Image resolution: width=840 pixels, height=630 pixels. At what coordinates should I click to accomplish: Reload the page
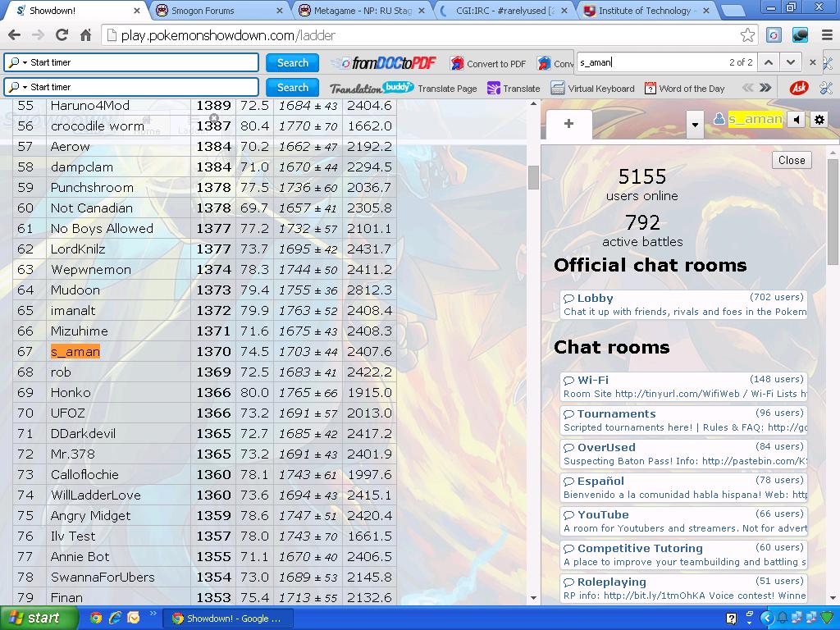click(x=62, y=35)
